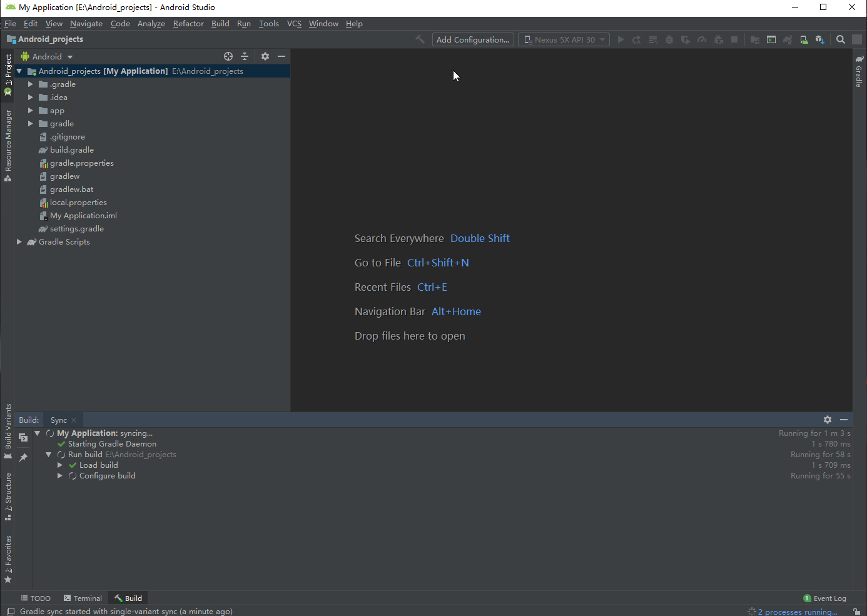Toggle the Pin Tab icon in Build panel

coord(23,458)
